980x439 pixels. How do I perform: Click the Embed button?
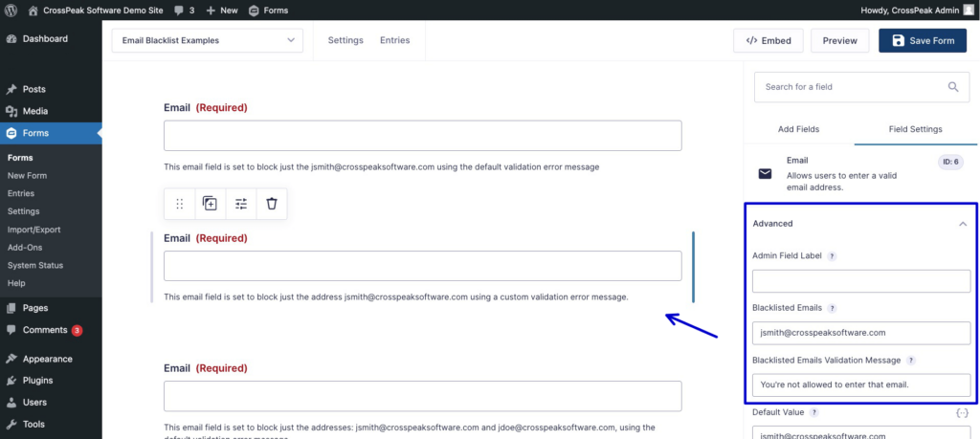(768, 40)
